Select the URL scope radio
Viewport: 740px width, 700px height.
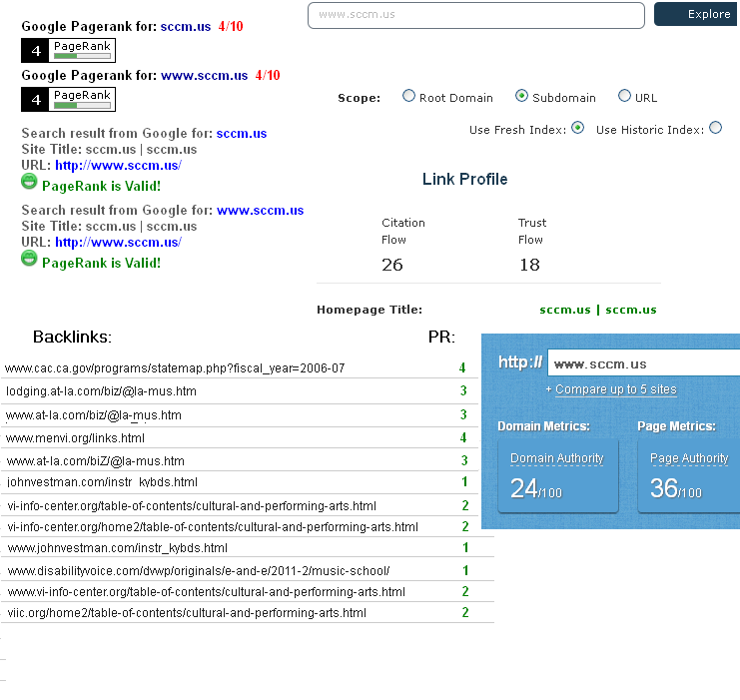[624, 96]
